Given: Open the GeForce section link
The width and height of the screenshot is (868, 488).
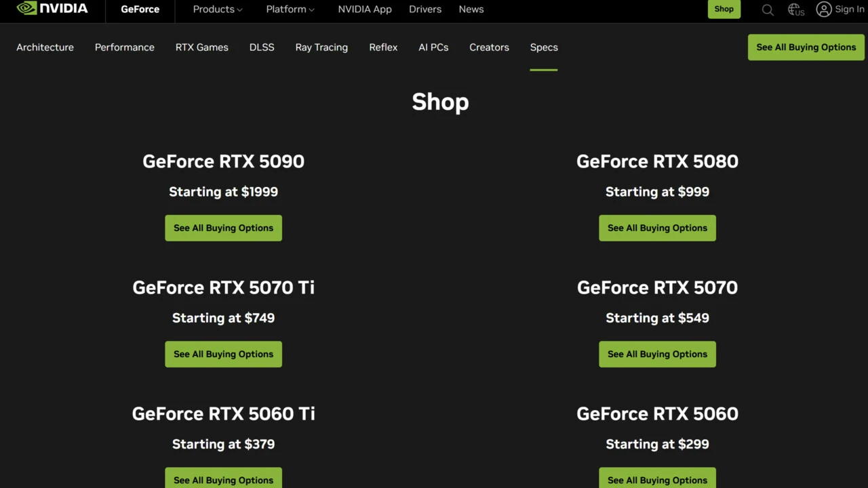Looking at the screenshot, I should point(140,9).
